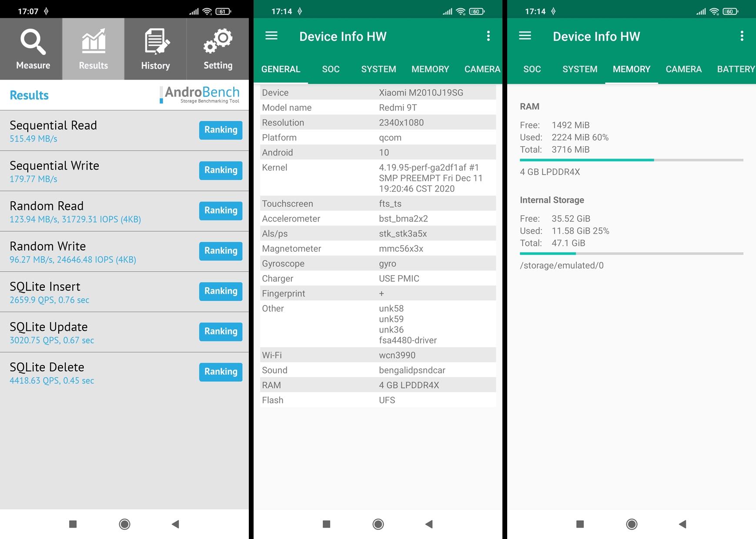Viewport: 756px width, 539px height.
Task: Tap Ranking for SQLite Delete
Action: click(x=221, y=372)
